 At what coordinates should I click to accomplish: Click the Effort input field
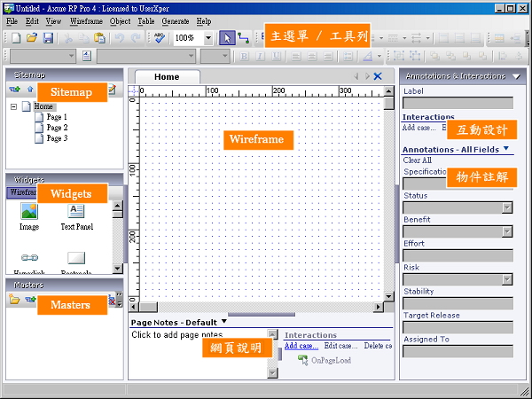pyautogui.click(x=458, y=255)
